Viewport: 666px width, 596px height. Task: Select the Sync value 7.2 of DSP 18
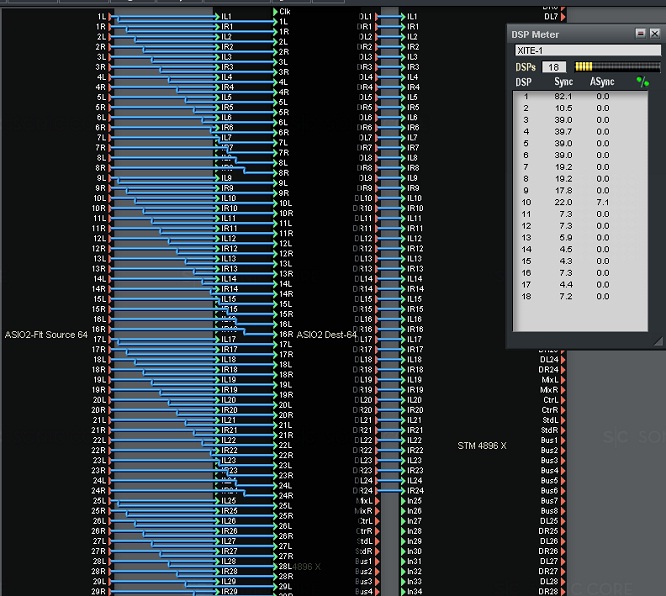pos(566,296)
